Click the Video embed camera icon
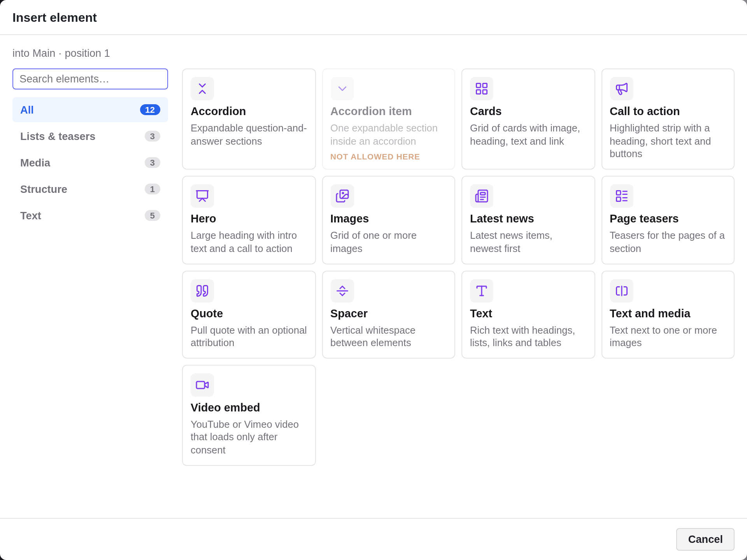Screen dimensions: 747x560 pos(202,385)
